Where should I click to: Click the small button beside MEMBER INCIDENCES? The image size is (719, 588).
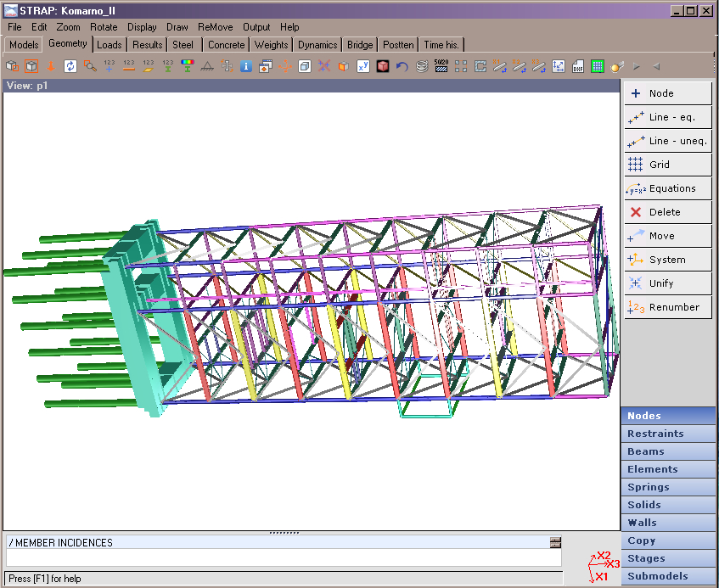[x=555, y=542]
